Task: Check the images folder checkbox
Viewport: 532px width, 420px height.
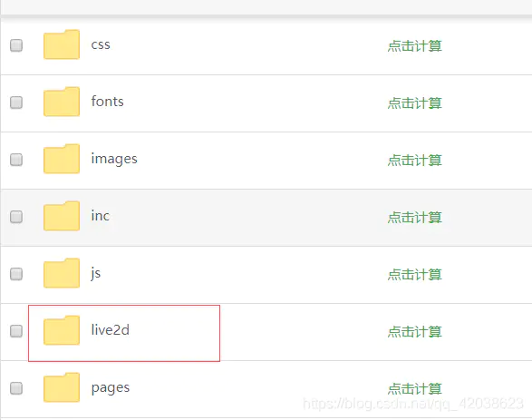Action: (16, 160)
